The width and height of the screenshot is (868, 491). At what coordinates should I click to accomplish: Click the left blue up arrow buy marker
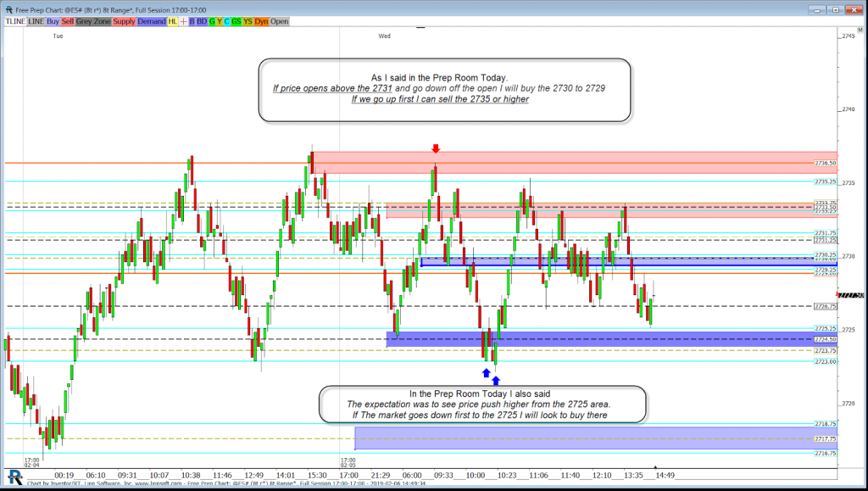[486, 373]
